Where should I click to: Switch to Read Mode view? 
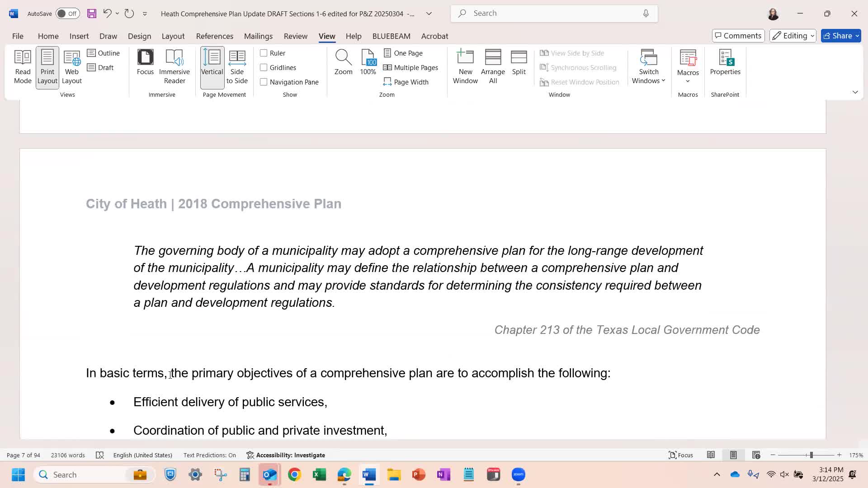click(23, 66)
